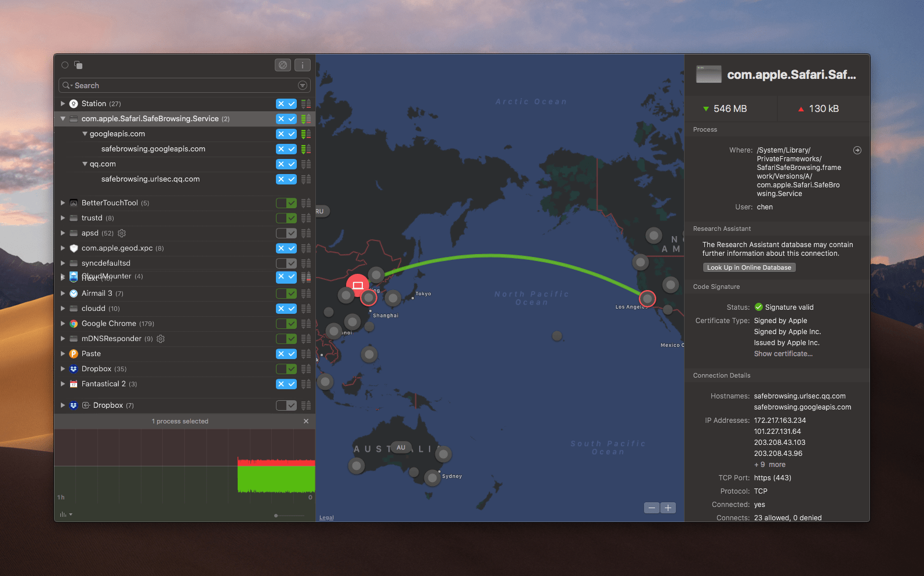Click the incoming-connection arrow icon beside Dropbox (7)
Viewport: 924px width, 576px height.
[x=86, y=405]
